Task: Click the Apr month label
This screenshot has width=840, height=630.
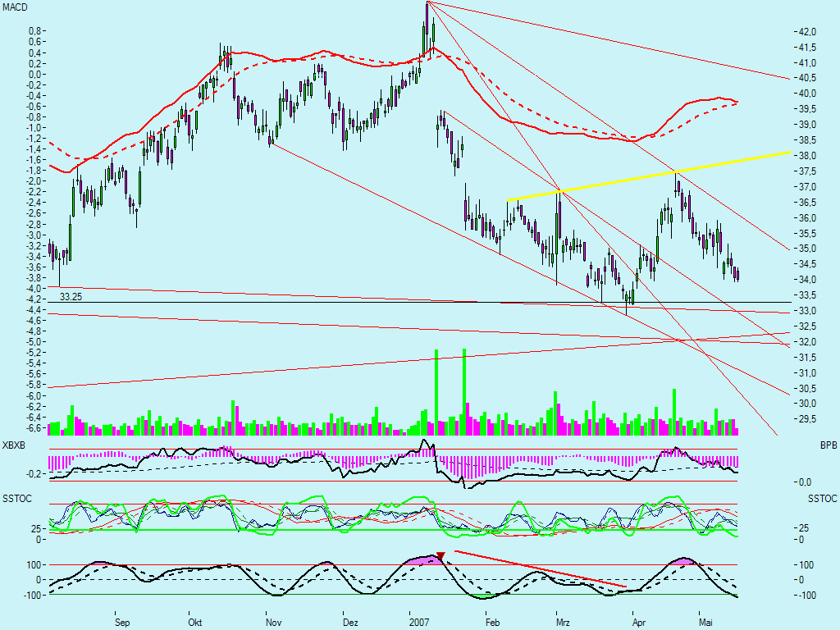Action: tap(638, 623)
